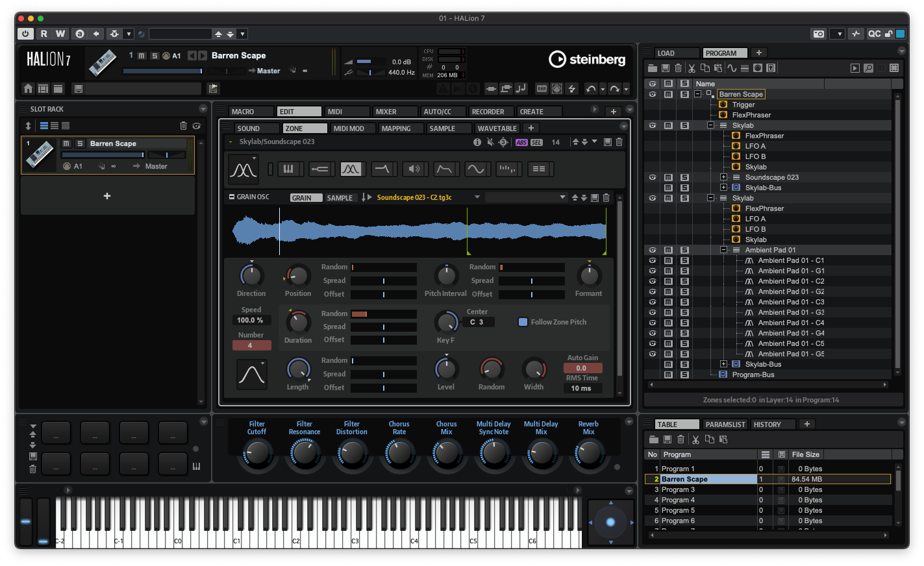Click the Program Tree save disk icon
The height and width of the screenshot is (566, 924).
666,68
